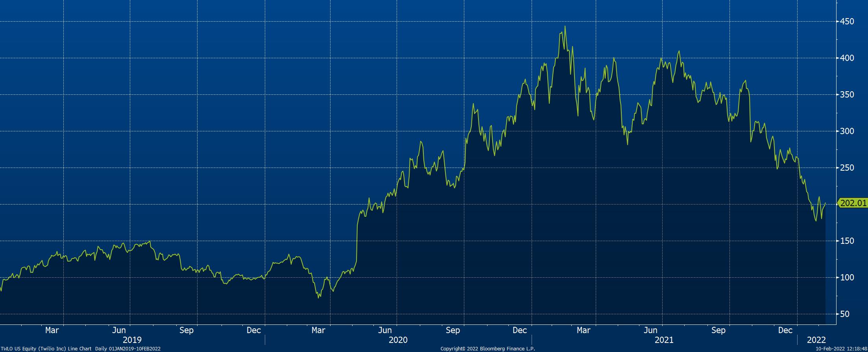Click the Jun label of 2021
Viewport: 868px width, 352px height.
650,330
